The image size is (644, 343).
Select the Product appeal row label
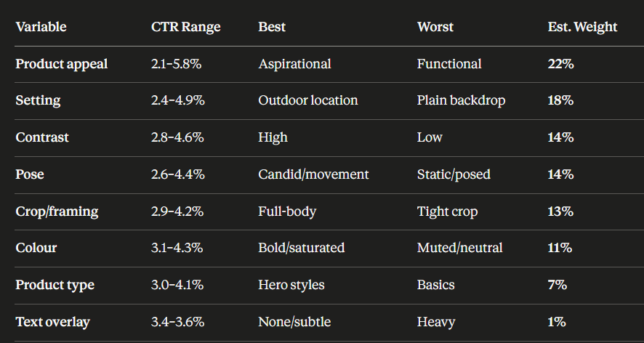62,64
